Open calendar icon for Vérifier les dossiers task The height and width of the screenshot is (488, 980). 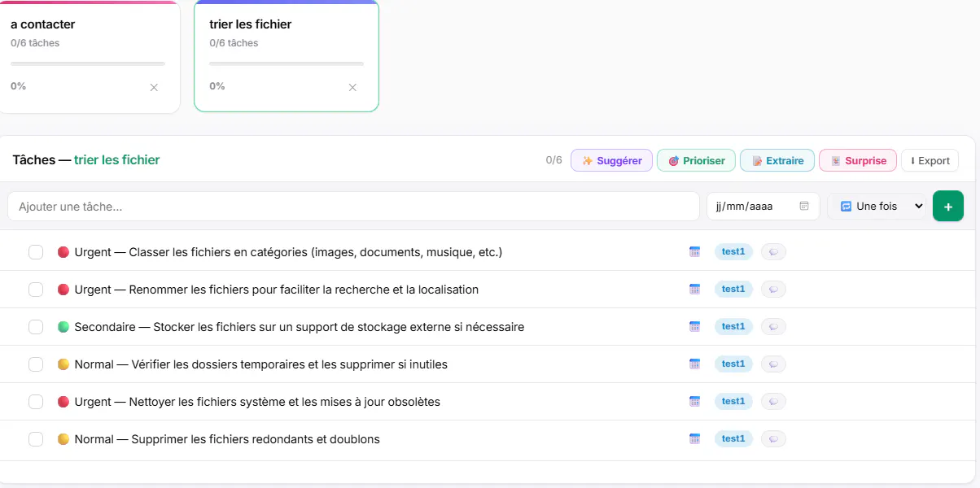[694, 364]
